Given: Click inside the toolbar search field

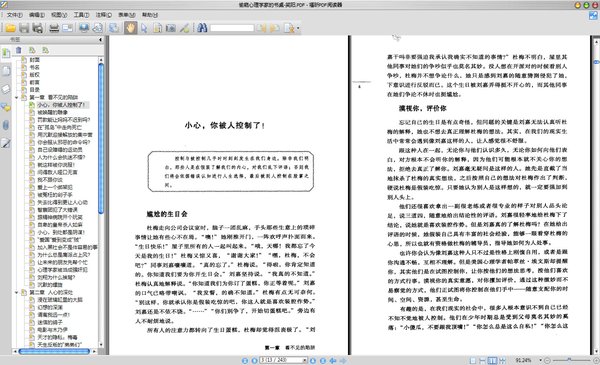Looking at the screenshot, I should pos(232,28).
